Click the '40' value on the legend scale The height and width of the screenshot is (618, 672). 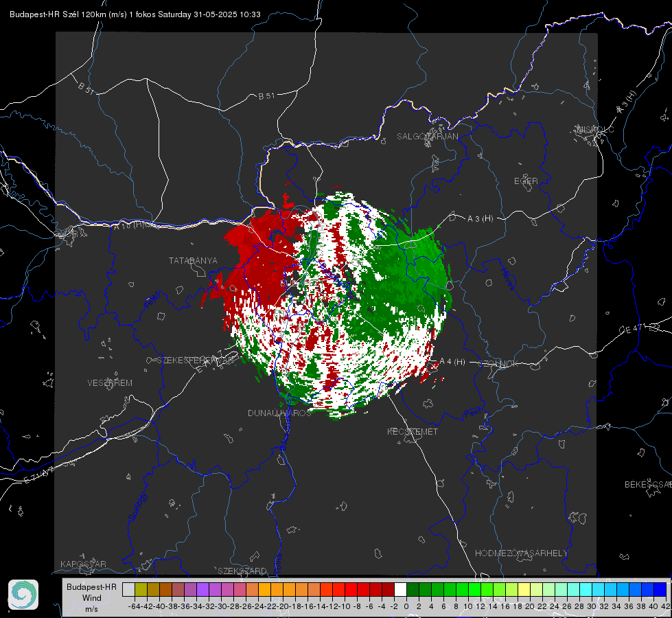pos(653,606)
